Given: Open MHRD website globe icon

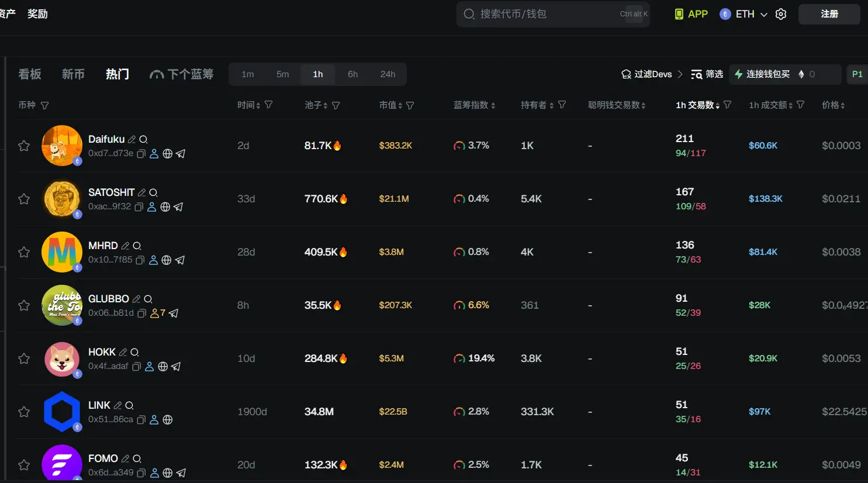Looking at the screenshot, I should (x=167, y=260).
